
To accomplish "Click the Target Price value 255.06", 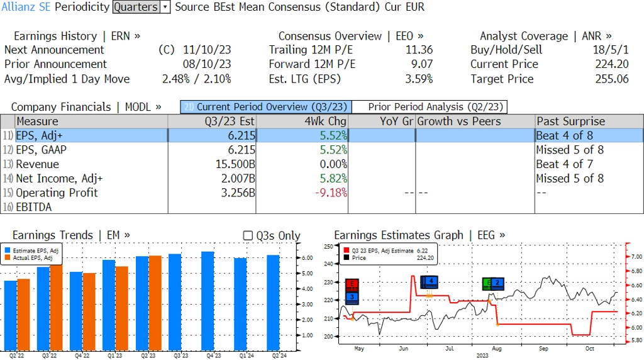I will 612,79.
